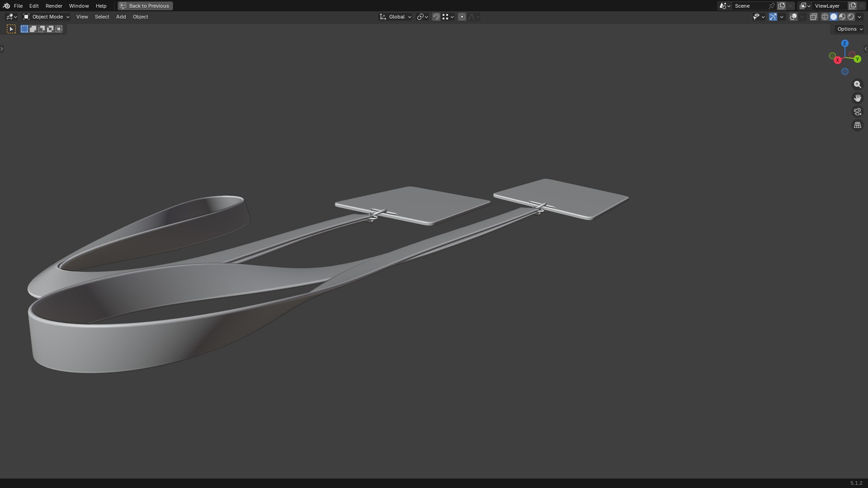This screenshot has width=868, height=488.
Task: Choose Intersect selection mode icon
Action: pyautogui.click(x=59, y=29)
